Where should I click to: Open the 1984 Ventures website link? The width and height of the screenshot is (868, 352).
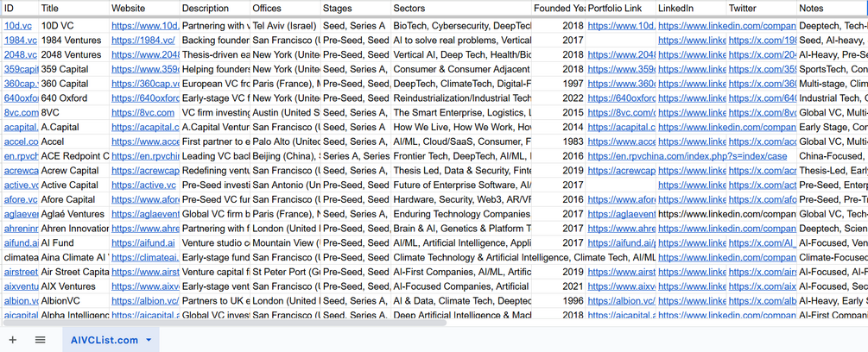[143, 41]
